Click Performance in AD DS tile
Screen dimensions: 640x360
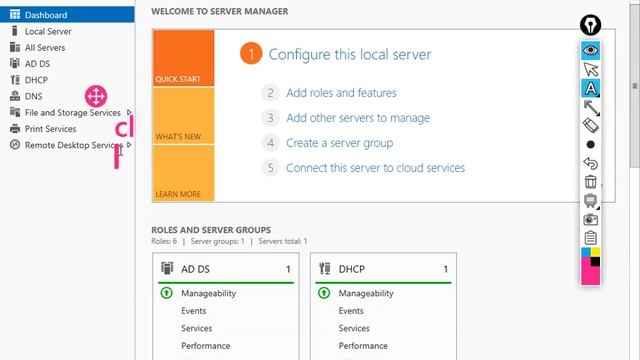[x=206, y=346]
